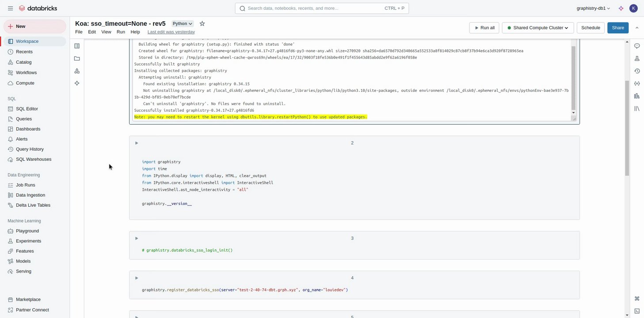Open the environment chart icon in right rail
Screen dimensions: 644x318
(x=637, y=96)
